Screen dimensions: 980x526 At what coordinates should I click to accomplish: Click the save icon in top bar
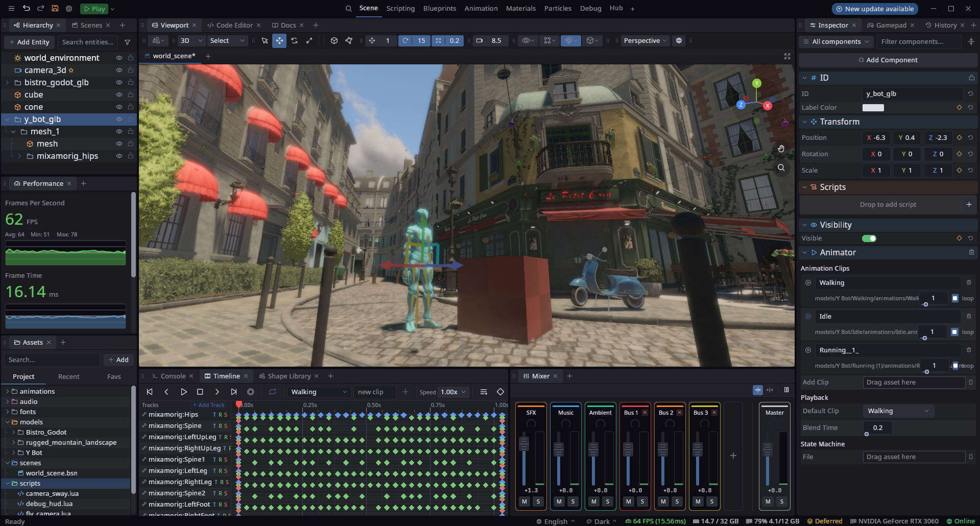[x=55, y=9]
